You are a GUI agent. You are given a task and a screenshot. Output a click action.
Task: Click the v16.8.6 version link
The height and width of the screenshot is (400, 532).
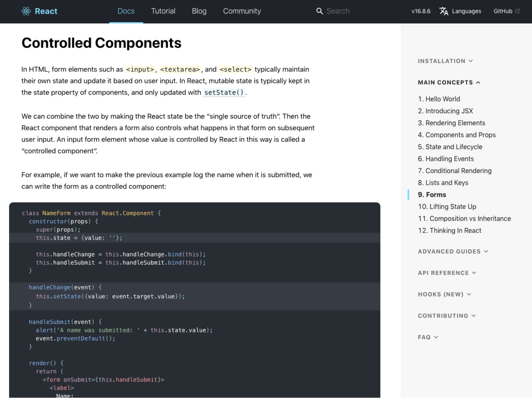421,11
